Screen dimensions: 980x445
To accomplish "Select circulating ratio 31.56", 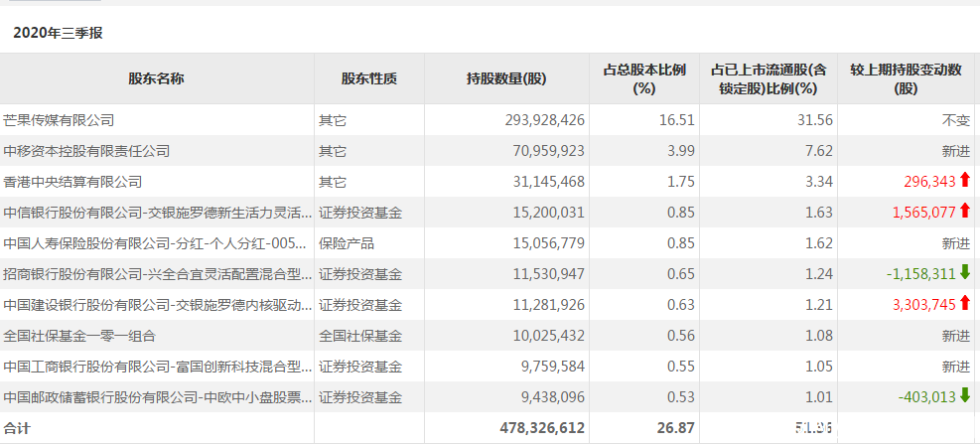I will pos(817,120).
